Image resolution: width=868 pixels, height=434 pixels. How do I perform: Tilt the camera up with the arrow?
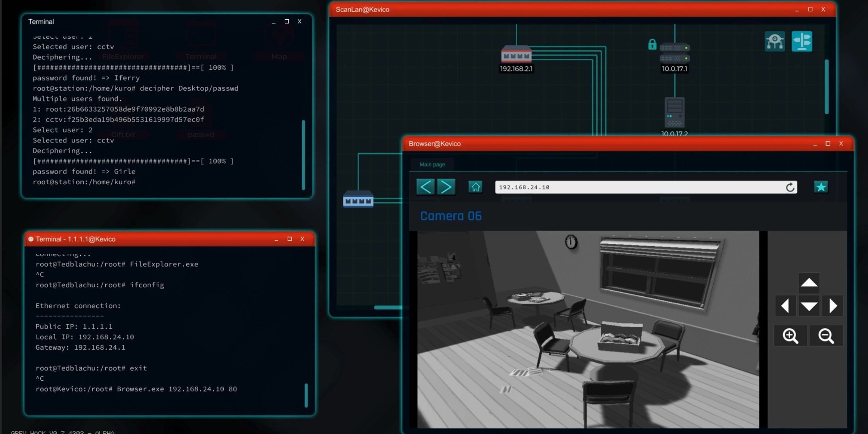tap(809, 282)
